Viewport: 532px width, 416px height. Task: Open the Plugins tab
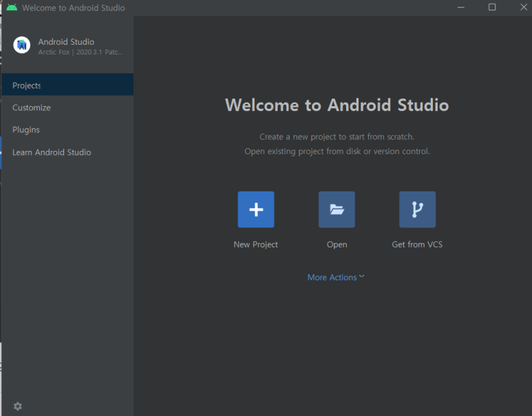click(67, 129)
